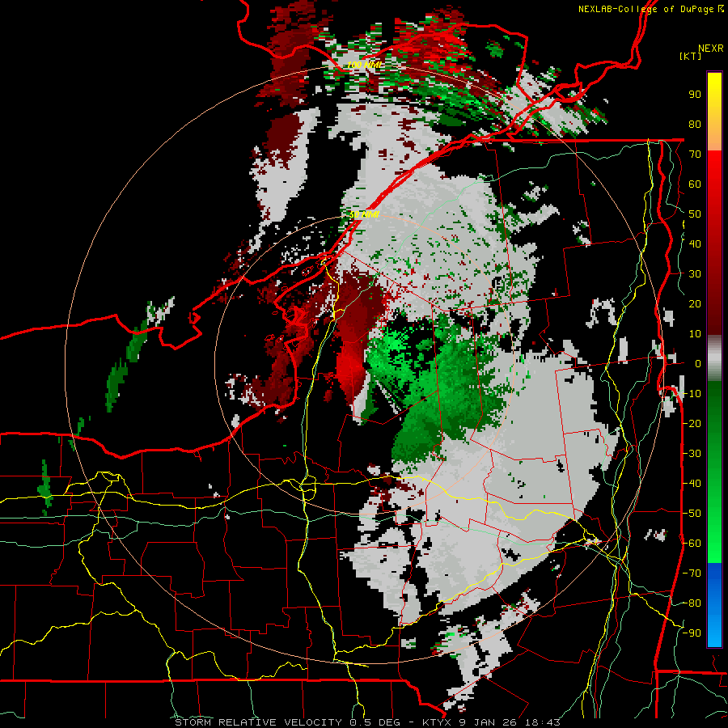Click the blue segment of the velocity scale
The height and width of the screenshot is (728, 728).
coord(714,604)
